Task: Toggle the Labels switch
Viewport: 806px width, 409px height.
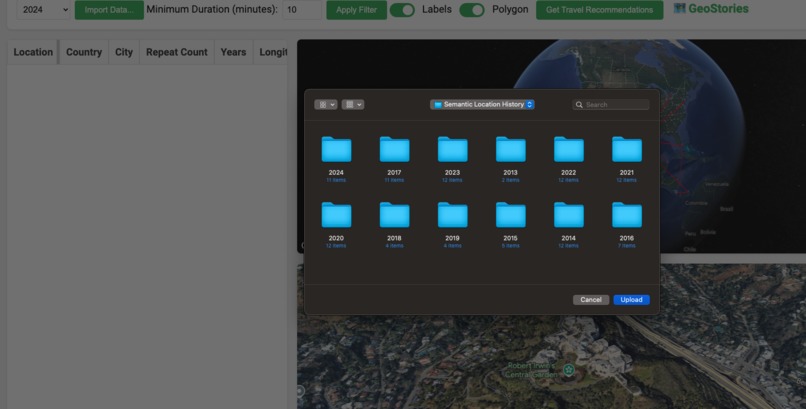Action: coord(402,10)
